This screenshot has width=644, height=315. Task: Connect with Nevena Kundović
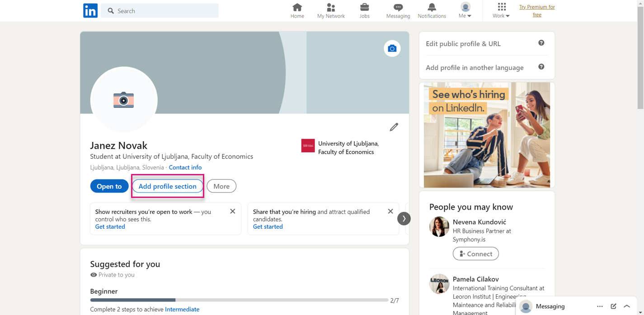[x=476, y=254]
